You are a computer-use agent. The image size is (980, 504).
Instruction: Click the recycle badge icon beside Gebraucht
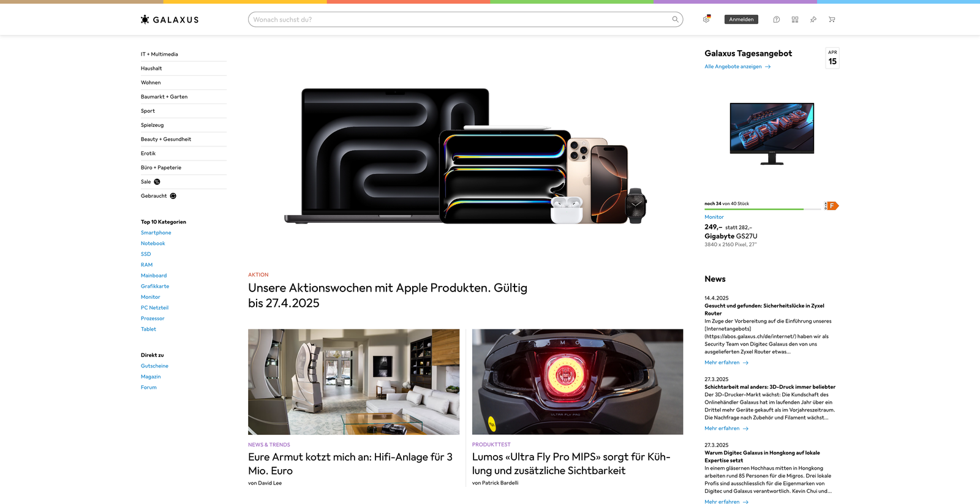pyautogui.click(x=173, y=196)
